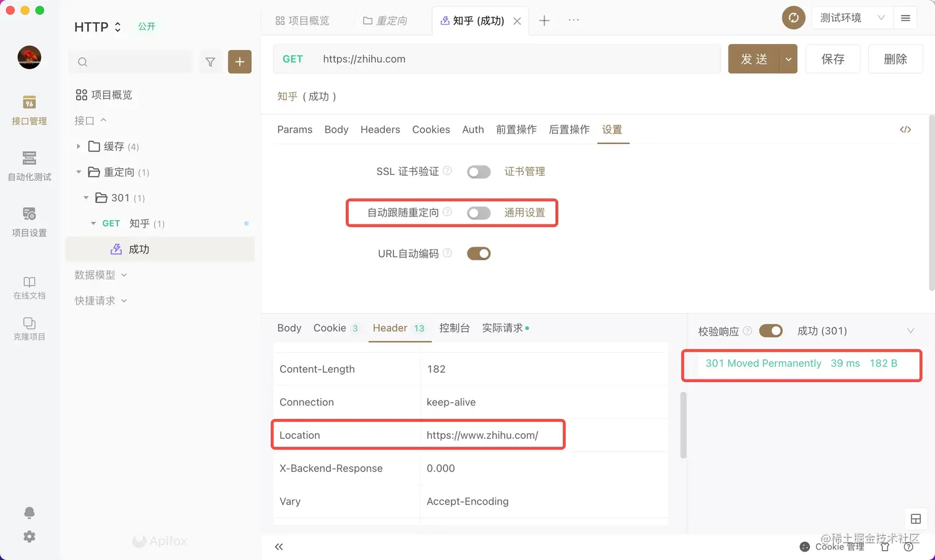
Task: Click the refresh sync icon near environment
Action: [x=793, y=18]
